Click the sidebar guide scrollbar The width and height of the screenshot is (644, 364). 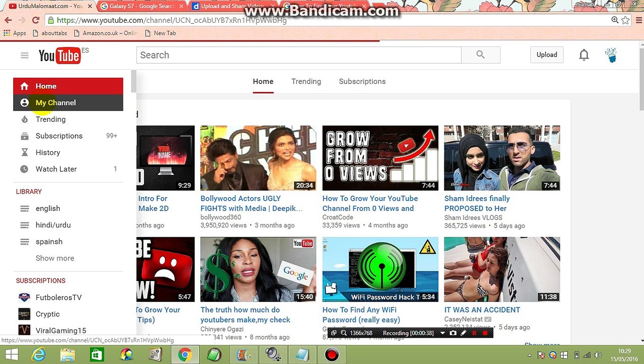click(133, 81)
